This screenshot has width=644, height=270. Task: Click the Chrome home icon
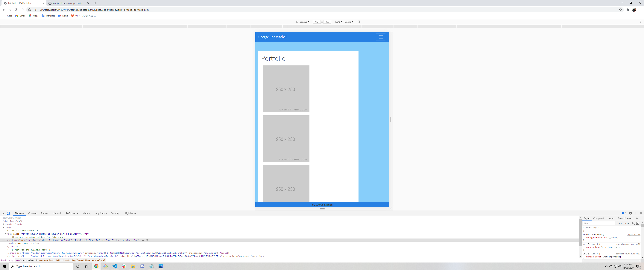click(22, 10)
